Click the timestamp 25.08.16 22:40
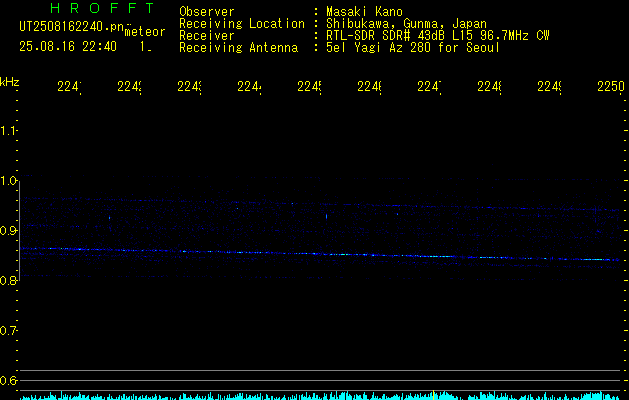 [x=68, y=47]
